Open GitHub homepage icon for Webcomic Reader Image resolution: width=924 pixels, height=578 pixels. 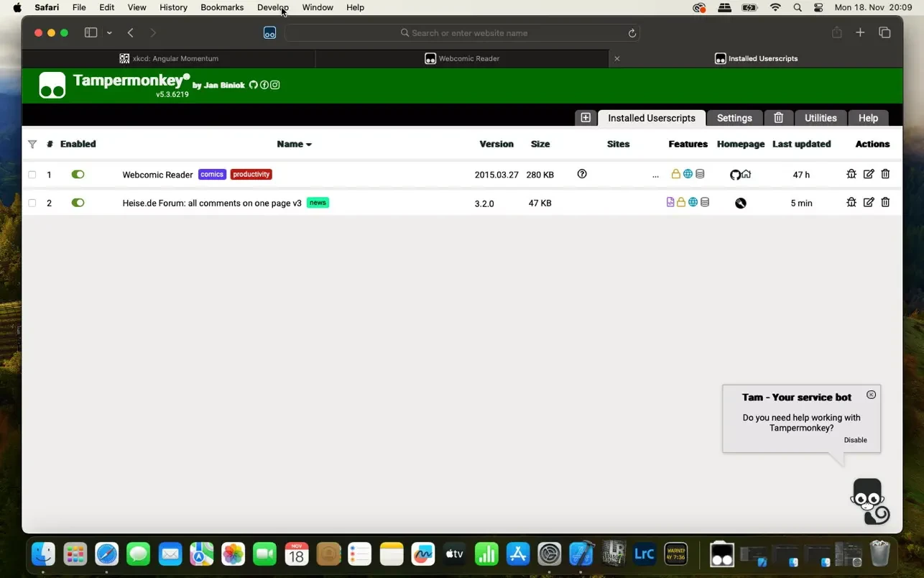click(735, 175)
